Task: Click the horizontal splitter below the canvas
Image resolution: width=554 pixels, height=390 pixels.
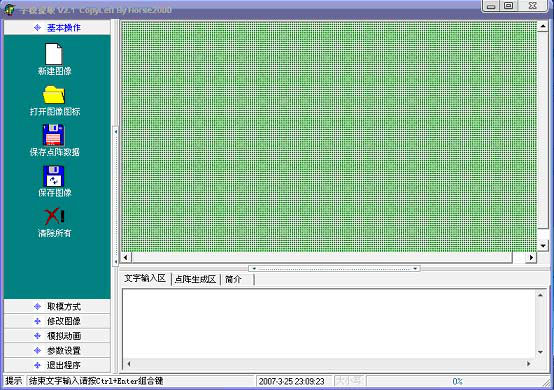Action: click(334, 268)
